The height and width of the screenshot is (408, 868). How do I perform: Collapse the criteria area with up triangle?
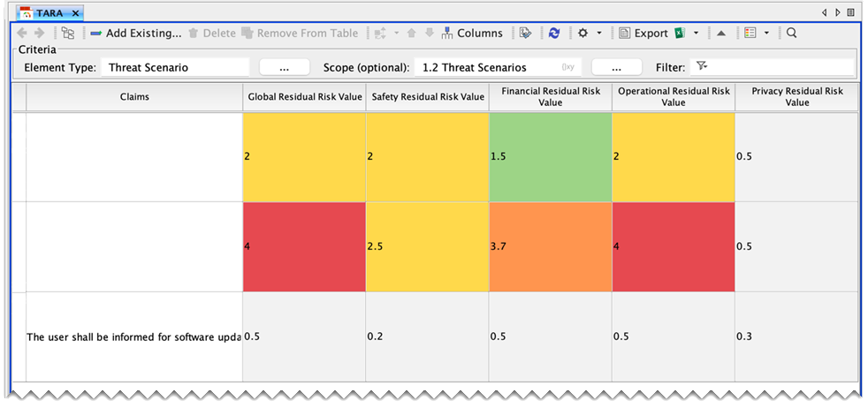click(721, 34)
